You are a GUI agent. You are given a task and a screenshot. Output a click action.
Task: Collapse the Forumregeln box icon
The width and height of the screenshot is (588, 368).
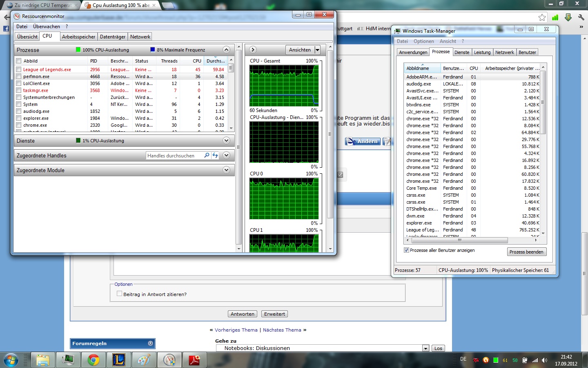click(150, 343)
